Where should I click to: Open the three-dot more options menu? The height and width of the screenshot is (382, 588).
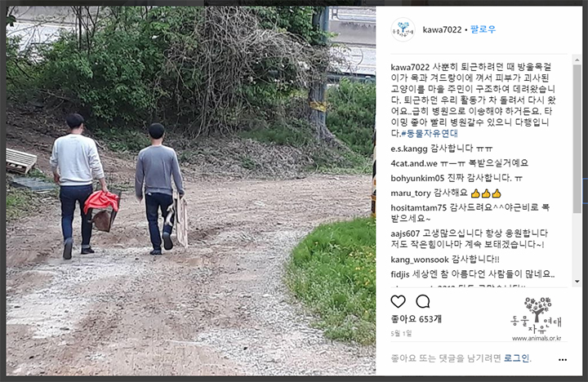(x=563, y=359)
